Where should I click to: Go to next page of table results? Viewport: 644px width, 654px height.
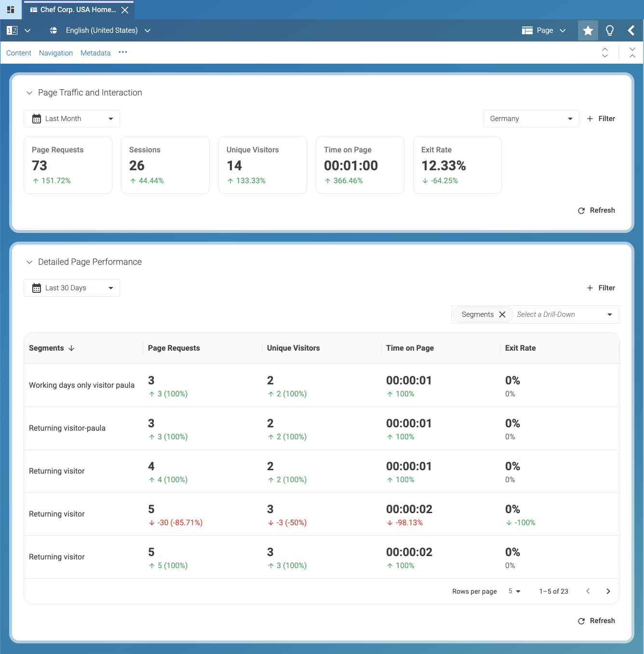coord(608,591)
